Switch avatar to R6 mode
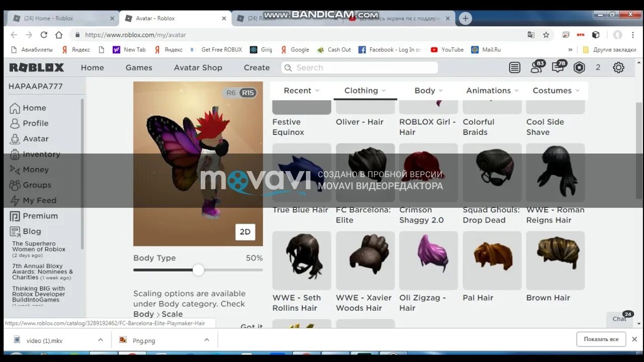 pyautogui.click(x=231, y=93)
